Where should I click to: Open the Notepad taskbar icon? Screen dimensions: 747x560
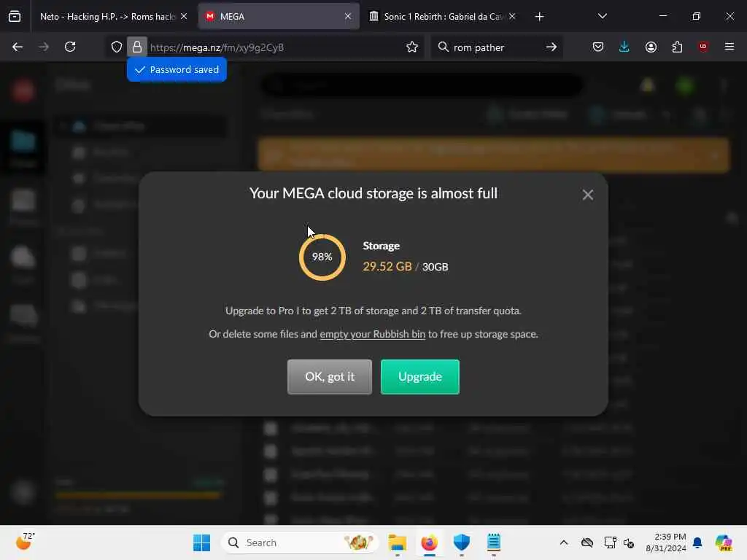coord(494,542)
